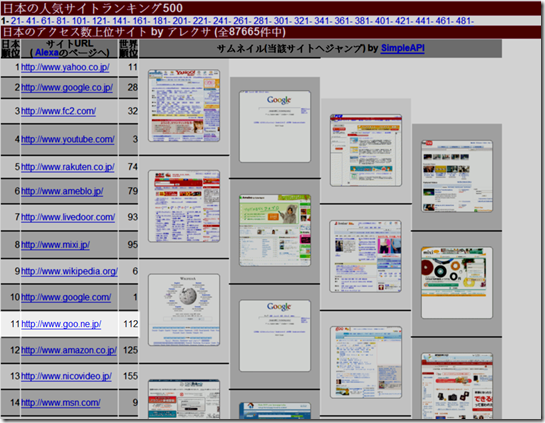
Task: Click the 日本順位 column header
Action: pyautogui.click(x=10, y=48)
